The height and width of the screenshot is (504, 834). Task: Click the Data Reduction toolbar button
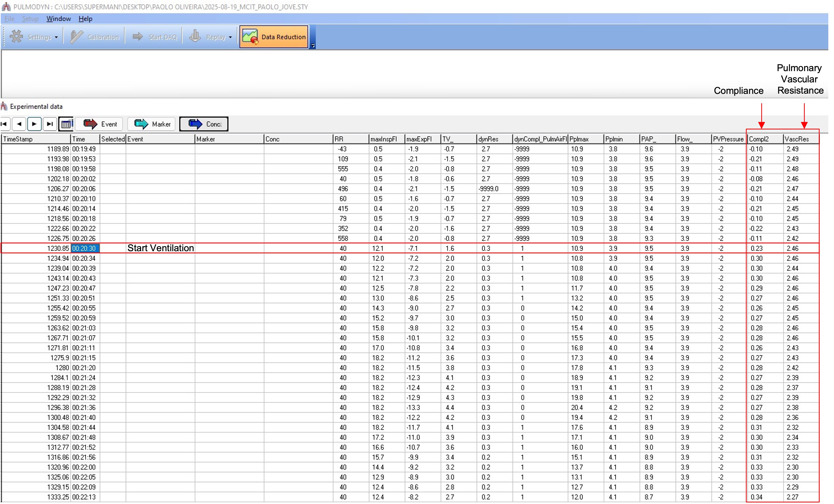click(x=274, y=37)
